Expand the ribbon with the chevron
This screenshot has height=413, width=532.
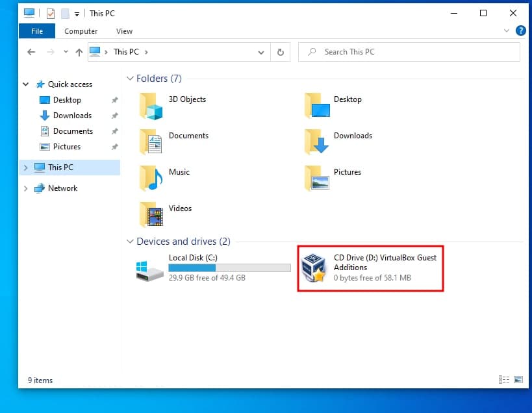507,31
